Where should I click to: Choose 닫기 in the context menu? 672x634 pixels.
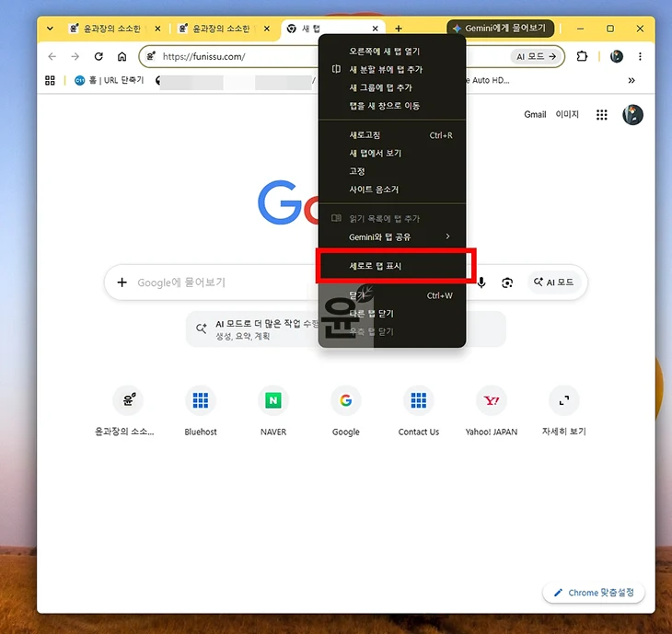click(392, 295)
